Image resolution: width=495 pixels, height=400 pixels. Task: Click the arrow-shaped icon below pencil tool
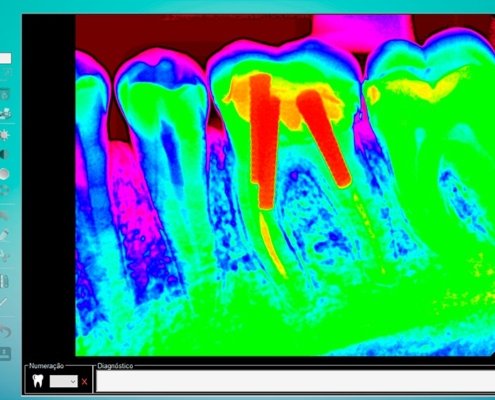click(4, 256)
